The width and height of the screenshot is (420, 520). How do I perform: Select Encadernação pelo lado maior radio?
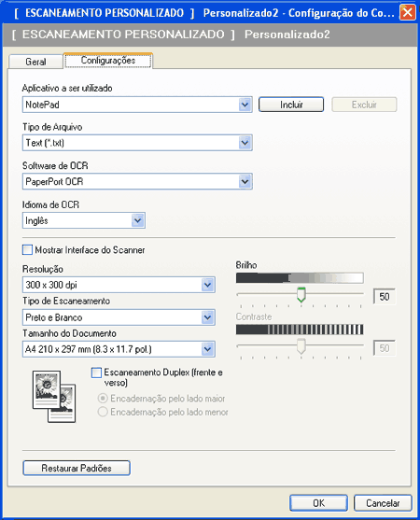tap(103, 398)
